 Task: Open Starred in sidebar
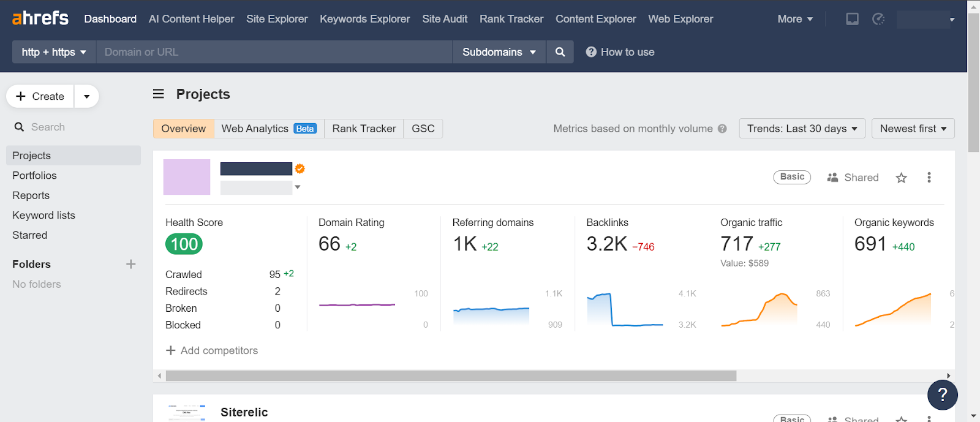click(29, 235)
